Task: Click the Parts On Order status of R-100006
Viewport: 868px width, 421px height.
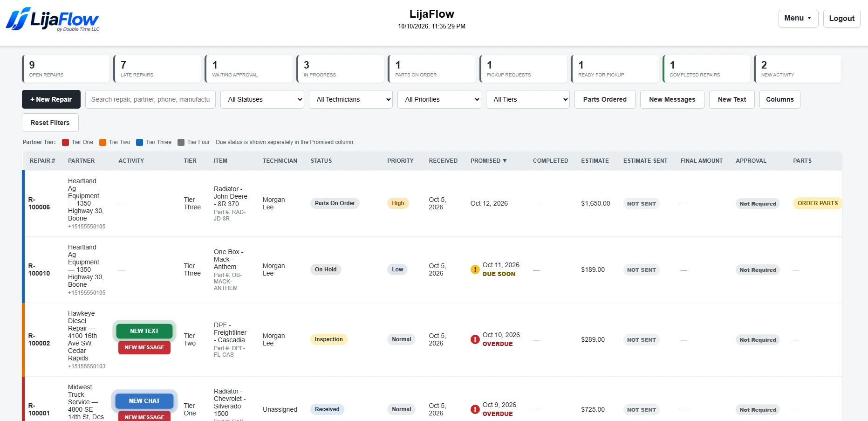Action: [335, 203]
